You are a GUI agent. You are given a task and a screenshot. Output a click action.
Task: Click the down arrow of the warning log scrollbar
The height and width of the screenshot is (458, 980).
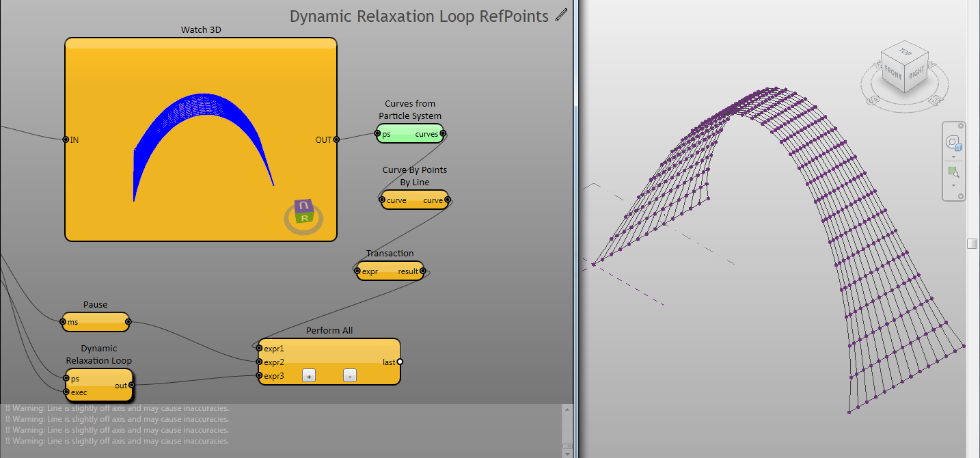pyautogui.click(x=567, y=454)
